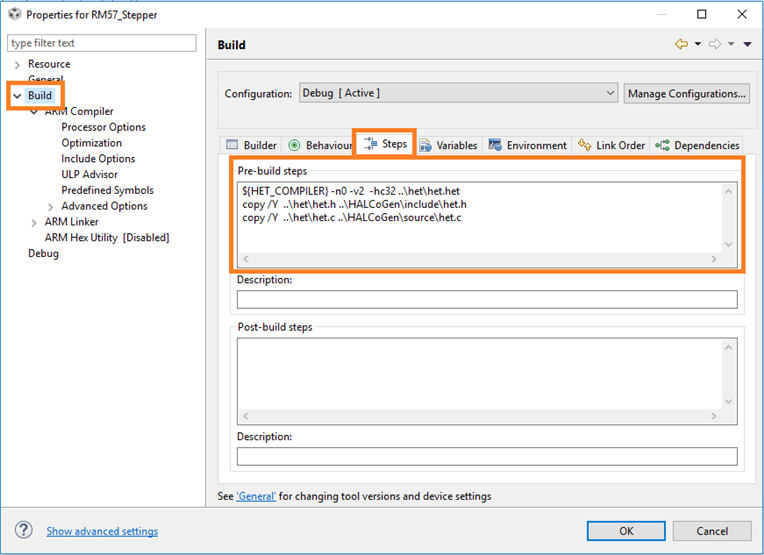Open the Environment tab
Viewport: 764px width, 555px height.
(527, 145)
